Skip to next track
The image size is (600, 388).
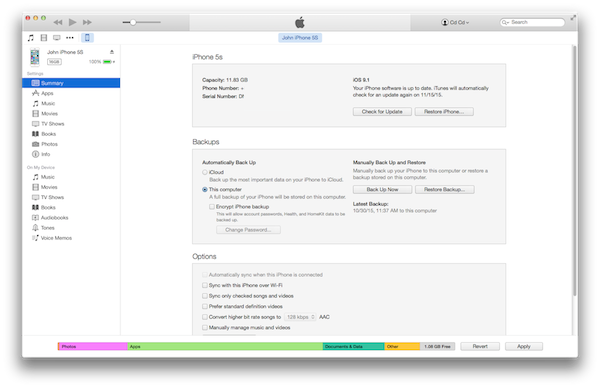(x=87, y=22)
